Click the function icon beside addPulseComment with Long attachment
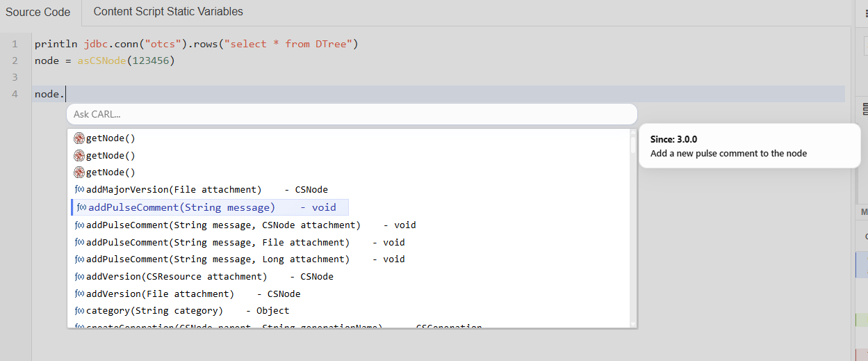Screen dimensions: 868x361 [x=79, y=259]
